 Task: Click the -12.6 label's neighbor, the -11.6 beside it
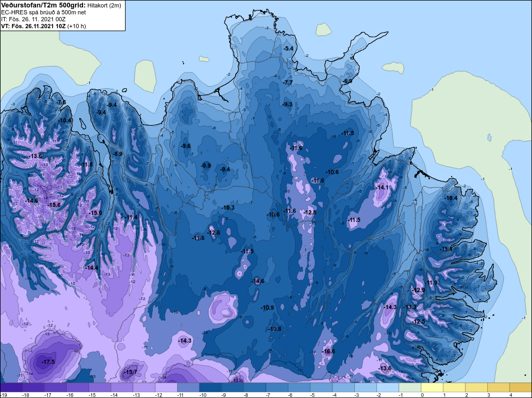198,238
